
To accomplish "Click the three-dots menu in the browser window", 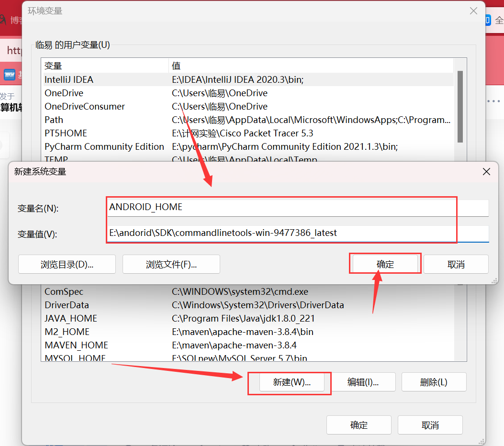I will [494, 101].
